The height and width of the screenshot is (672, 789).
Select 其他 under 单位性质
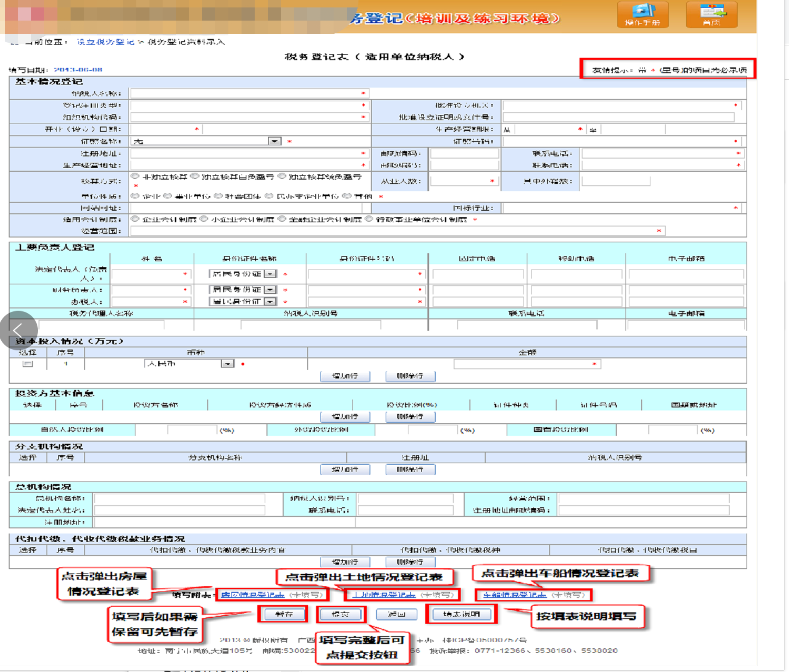coord(346,196)
